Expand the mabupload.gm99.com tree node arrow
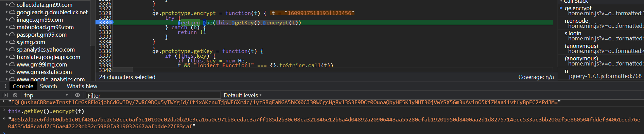Screen dimensions: 644x134 pyautogui.click(x=7, y=27)
